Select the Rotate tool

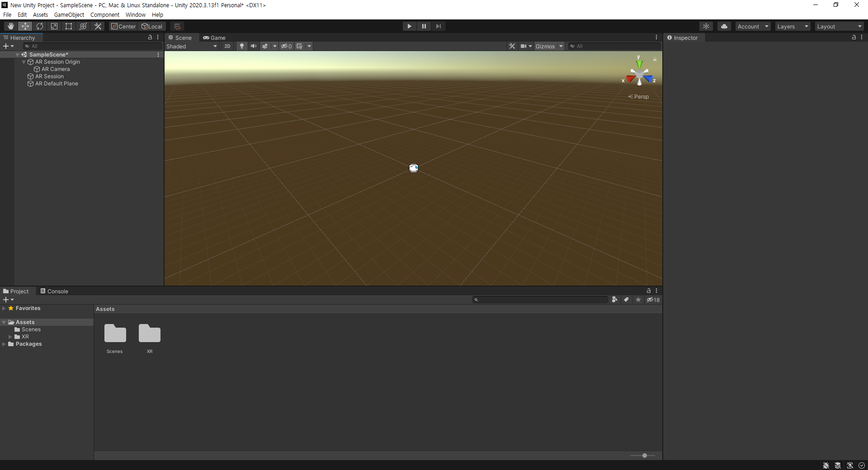click(40, 26)
